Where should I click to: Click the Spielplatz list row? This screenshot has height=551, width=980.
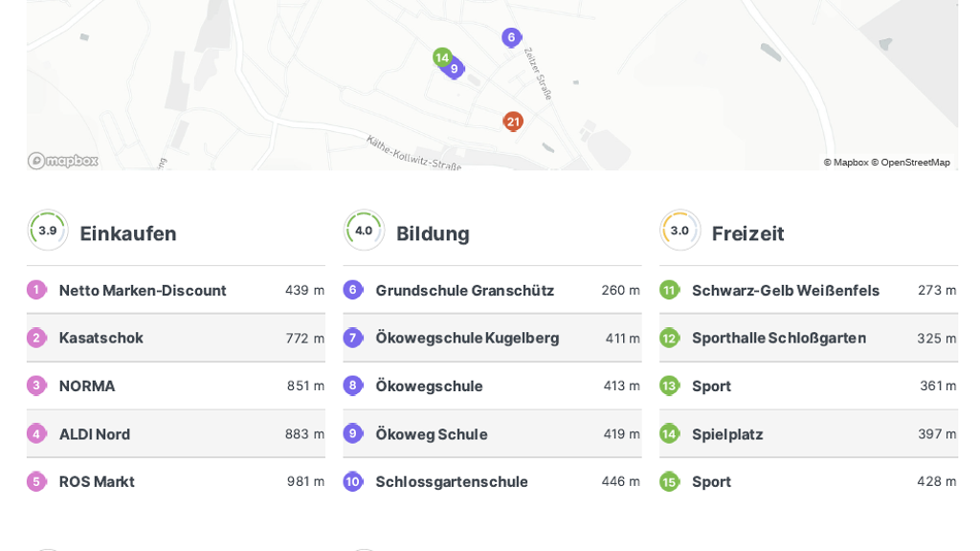(727, 433)
